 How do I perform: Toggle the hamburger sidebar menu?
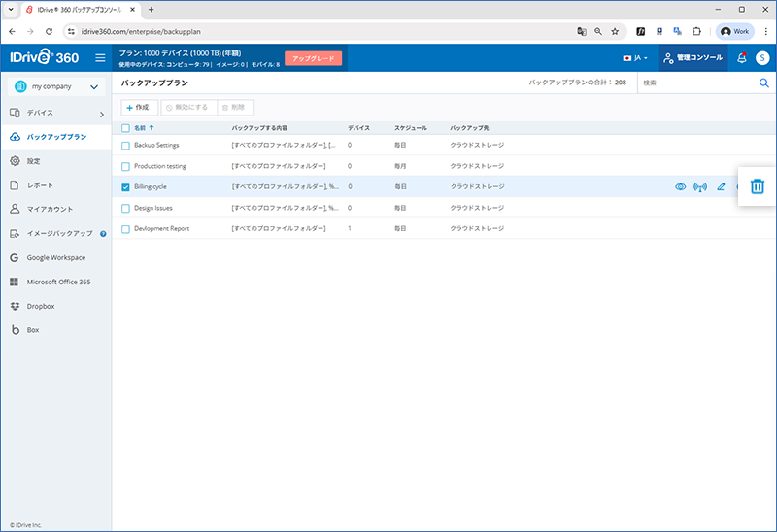(100, 58)
